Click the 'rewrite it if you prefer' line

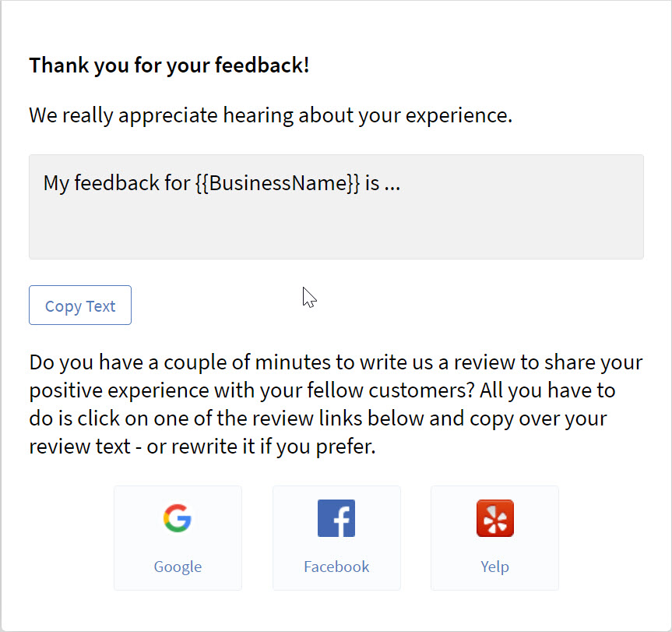tap(273, 447)
